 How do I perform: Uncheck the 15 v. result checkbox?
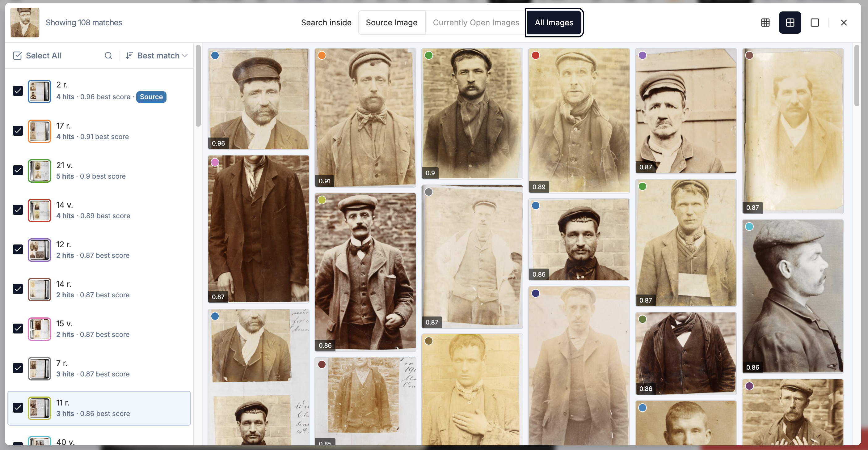pos(18,328)
